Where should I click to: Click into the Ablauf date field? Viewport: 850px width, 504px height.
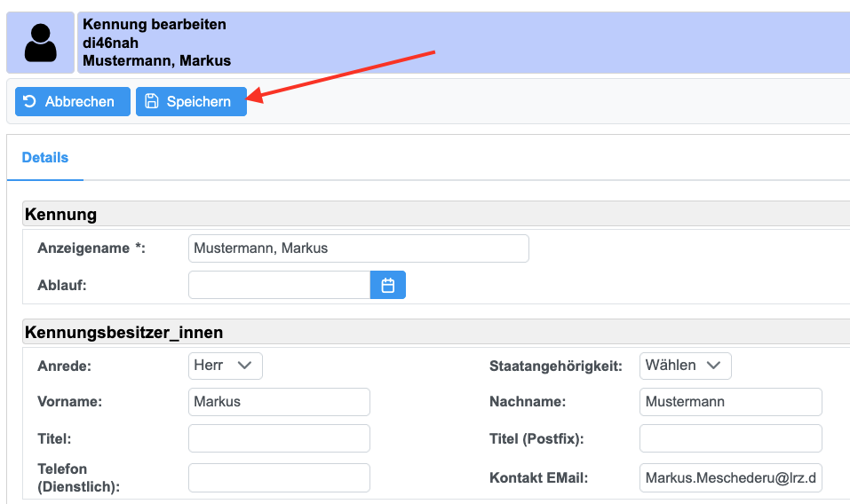point(279,285)
